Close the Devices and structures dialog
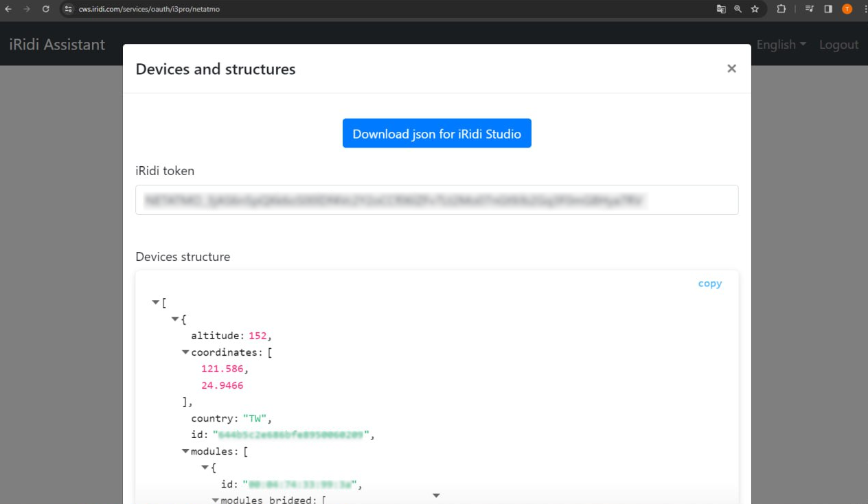 731,69
